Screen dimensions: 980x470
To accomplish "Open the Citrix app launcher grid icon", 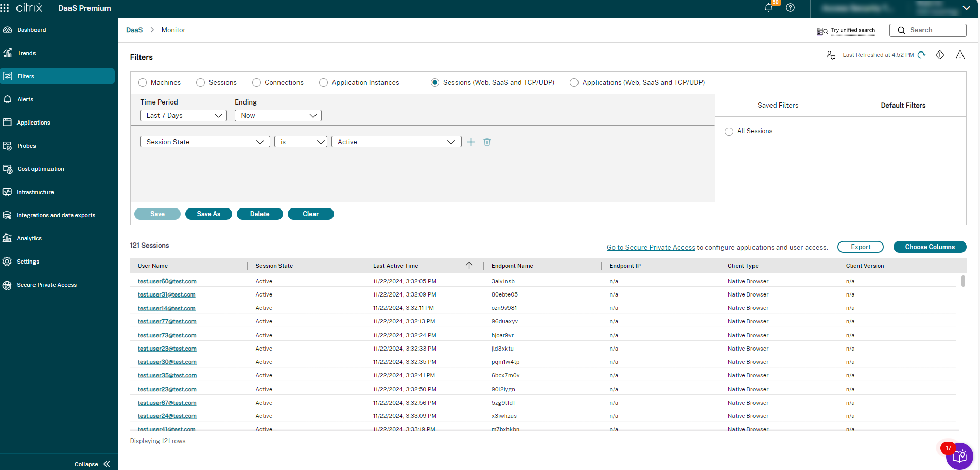I will pos(5,8).
